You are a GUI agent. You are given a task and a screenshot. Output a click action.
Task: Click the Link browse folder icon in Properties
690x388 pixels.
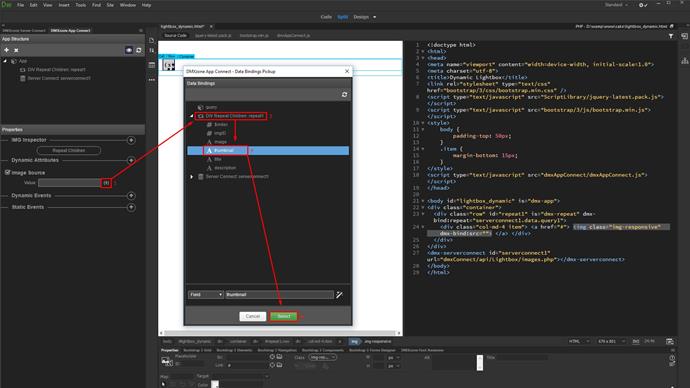click(x=279, y=365)
